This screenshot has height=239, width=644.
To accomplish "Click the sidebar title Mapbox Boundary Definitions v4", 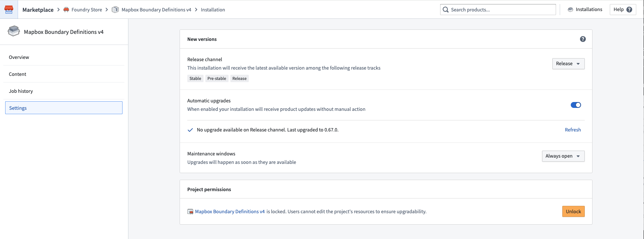I will click(x=64, y=32).
